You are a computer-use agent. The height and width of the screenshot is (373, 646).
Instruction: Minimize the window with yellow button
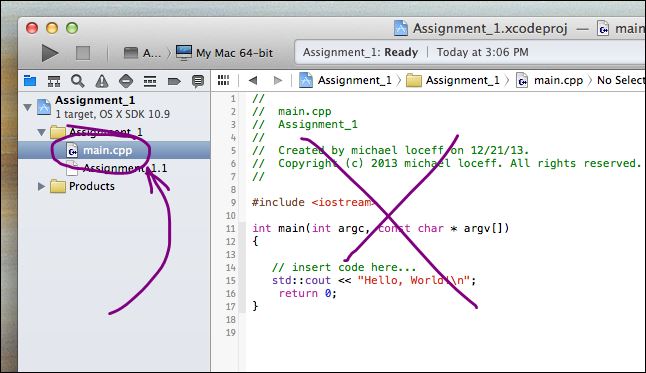52,28
